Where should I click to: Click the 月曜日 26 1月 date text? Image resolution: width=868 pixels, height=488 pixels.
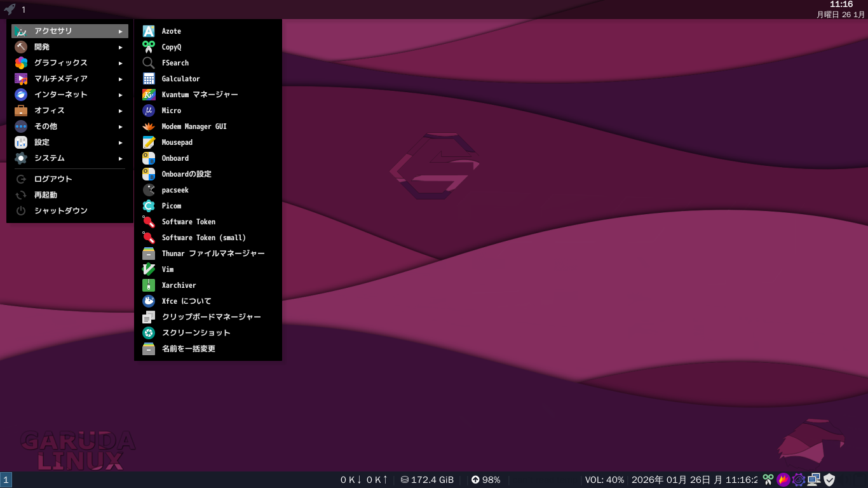coord(841,14)
